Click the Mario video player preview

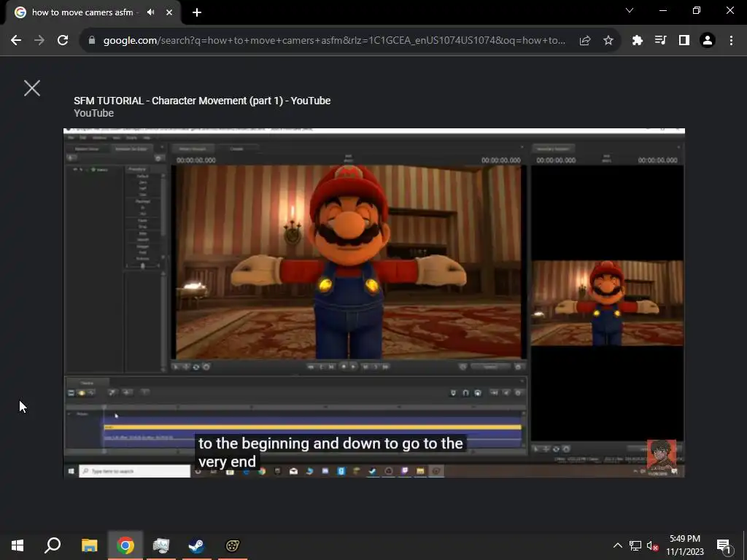pyautogui.click(x=373, y=303)
